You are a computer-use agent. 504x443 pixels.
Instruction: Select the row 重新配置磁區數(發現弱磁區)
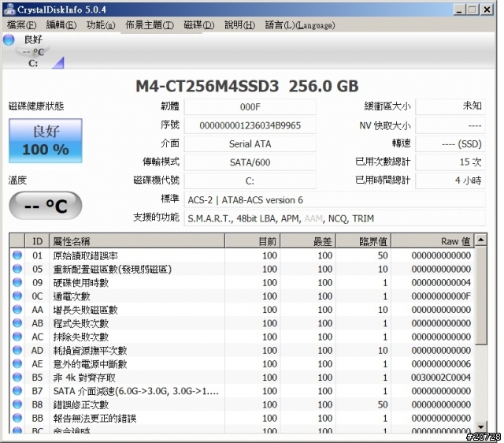tap(242, 269)
